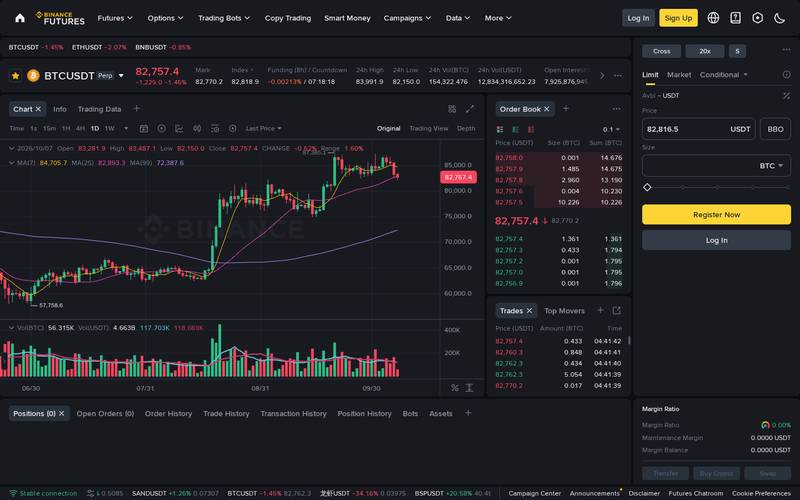Close the Trades tab

(529, 311)
